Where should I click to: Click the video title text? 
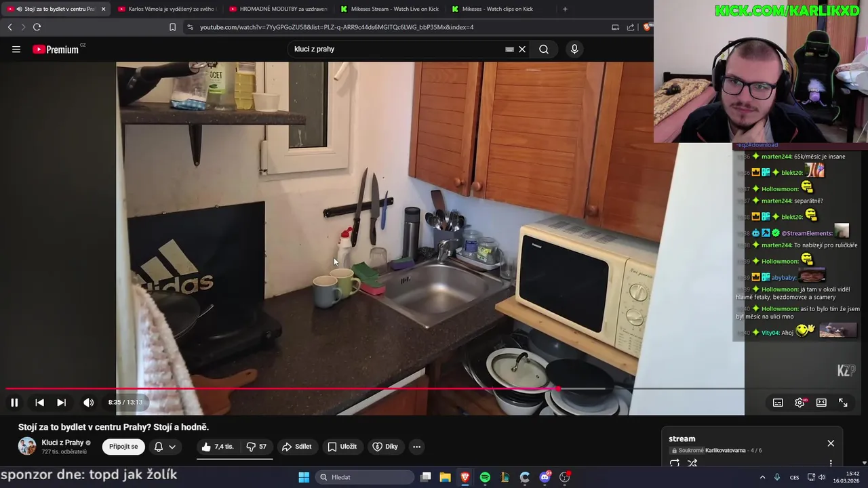coord(113,427)
